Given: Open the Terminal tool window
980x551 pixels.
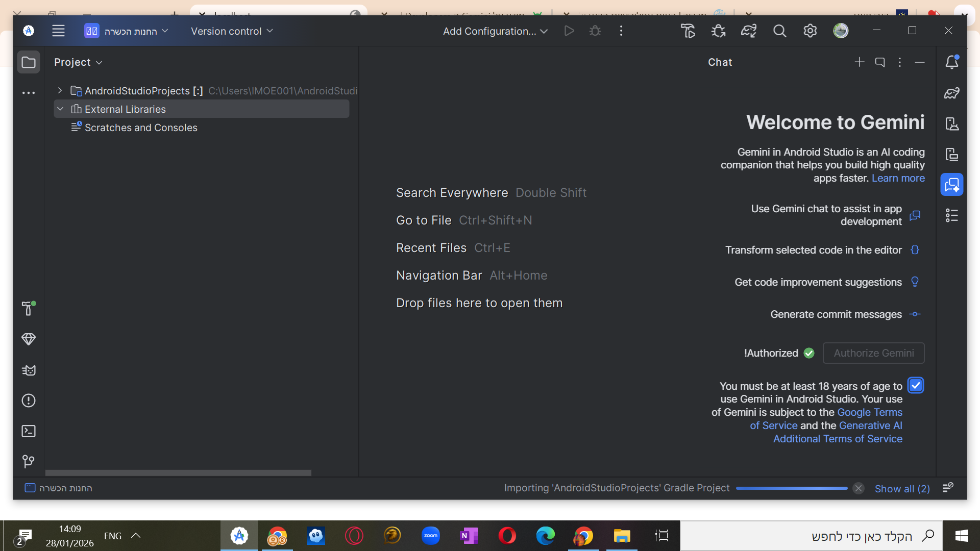Looking at the screenshot, I should coord(29,431).
